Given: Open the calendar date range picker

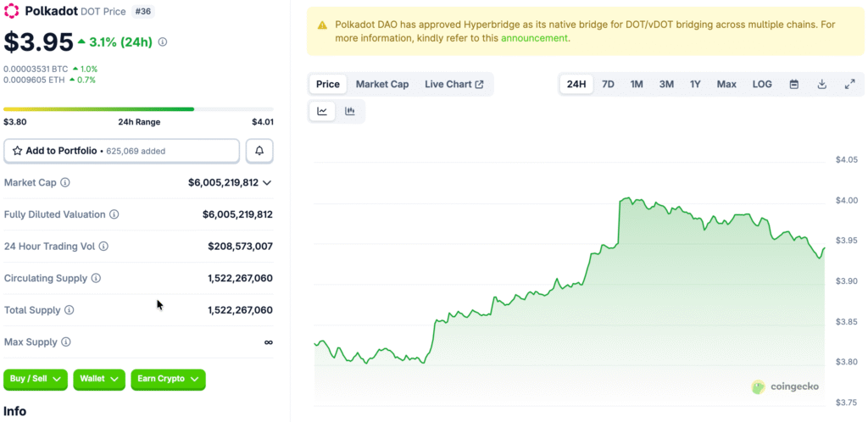Looking at the screenshot, I should point(793,84).
